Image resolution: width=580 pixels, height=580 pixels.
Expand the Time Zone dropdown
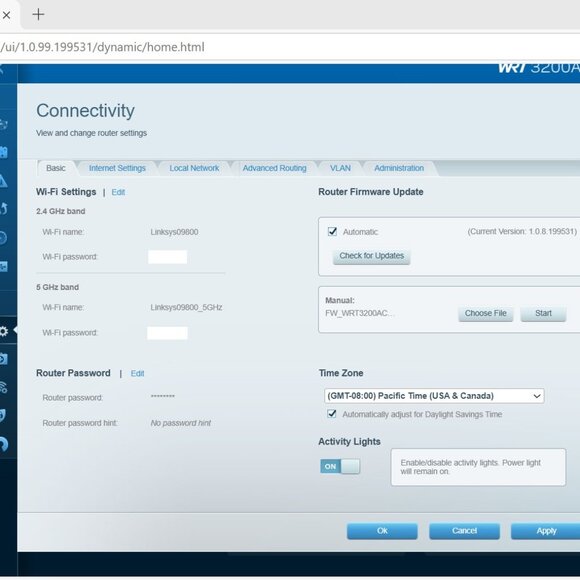point(434,396)
